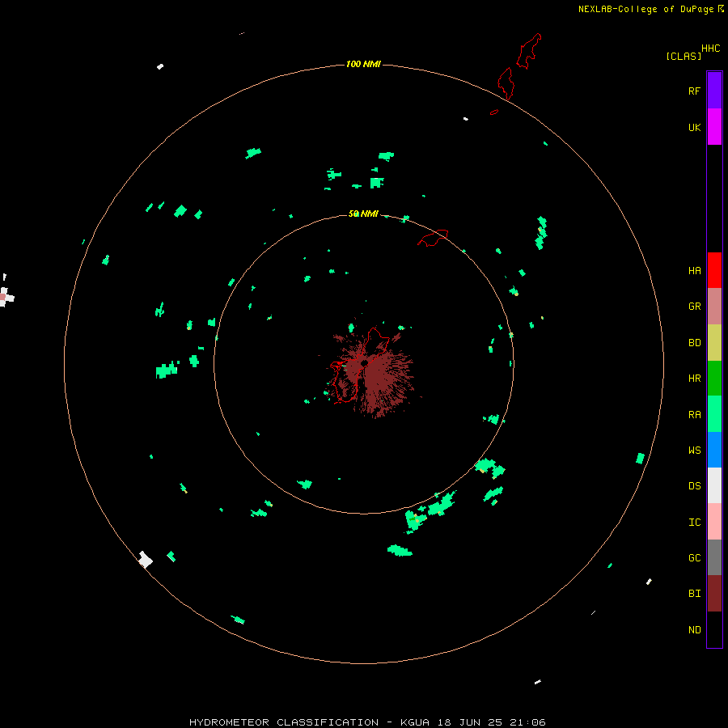728x728 pixels.
Task: Click the HHC product label
Action: [711, 49]
